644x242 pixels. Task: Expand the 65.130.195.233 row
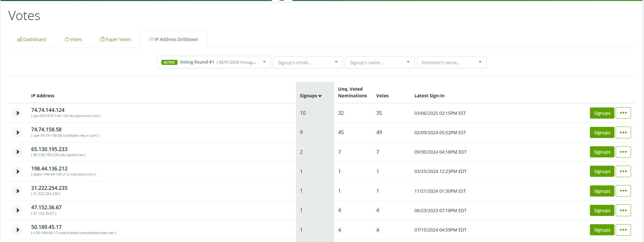[x=18, y=152]
